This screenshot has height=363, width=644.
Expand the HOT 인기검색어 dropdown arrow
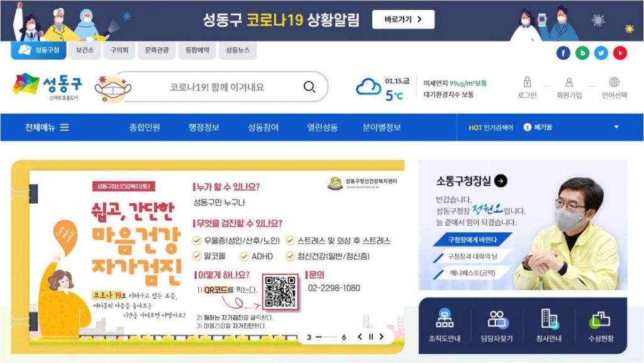616,128
